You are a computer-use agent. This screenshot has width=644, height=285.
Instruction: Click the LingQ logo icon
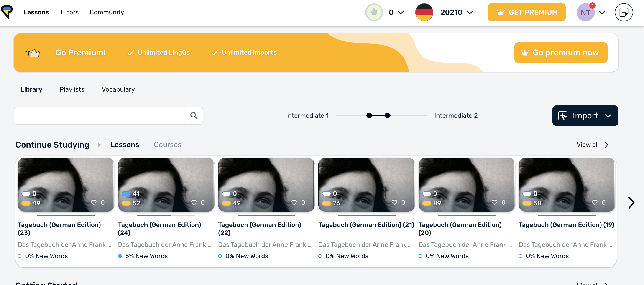pyautogui.click(x=7, y=12)
